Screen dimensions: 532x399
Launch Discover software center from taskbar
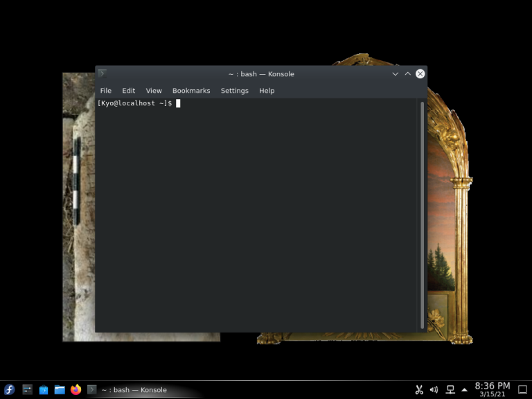click(x=44, y=389)
